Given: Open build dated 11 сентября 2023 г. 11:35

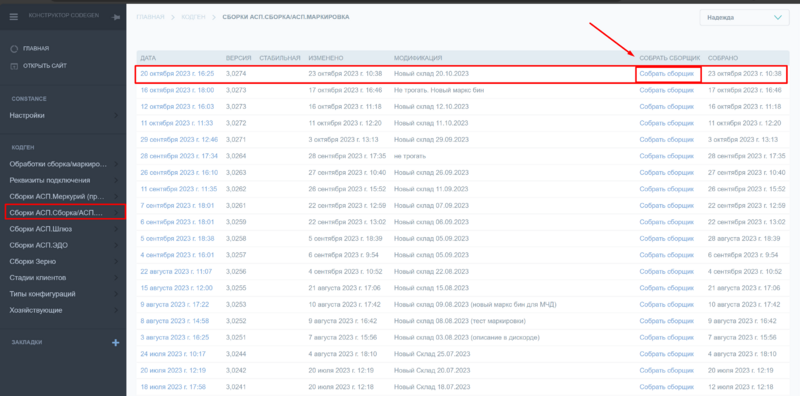Looking at the screenshot, I should [179, 189].
